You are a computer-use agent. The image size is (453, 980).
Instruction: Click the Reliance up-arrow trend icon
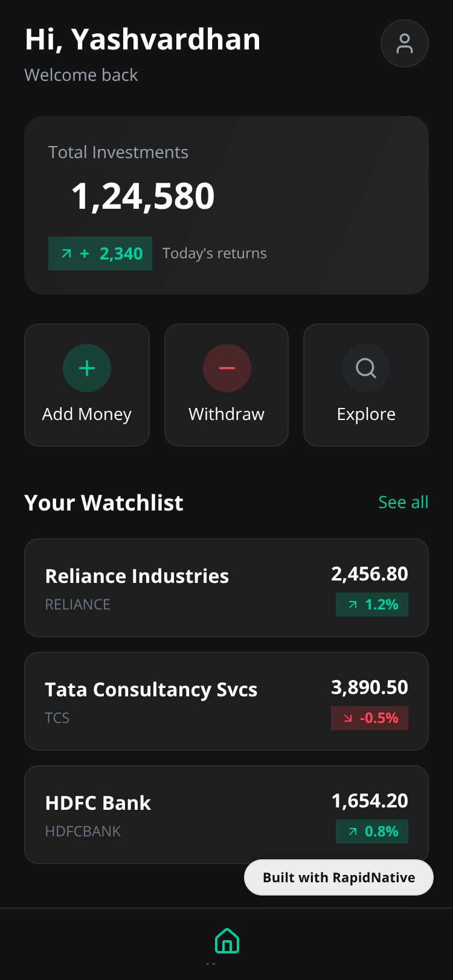pos(353,605)
